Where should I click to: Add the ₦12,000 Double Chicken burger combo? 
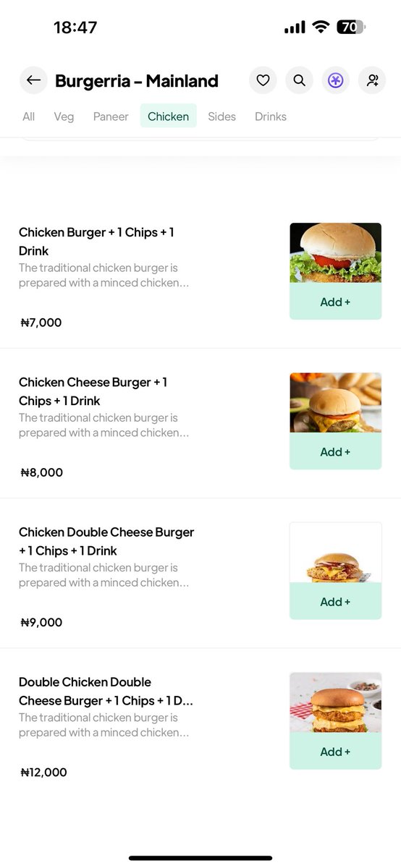[335, 752]
